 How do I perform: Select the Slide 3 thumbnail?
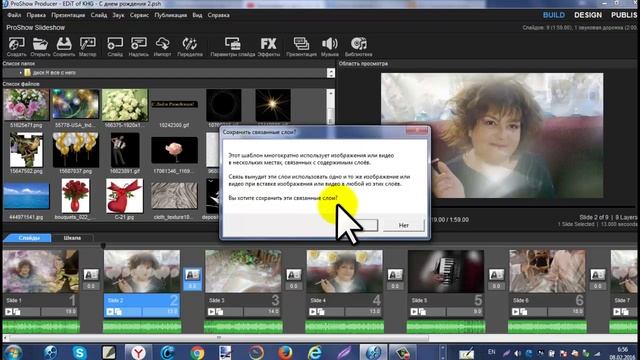point(243,271)
